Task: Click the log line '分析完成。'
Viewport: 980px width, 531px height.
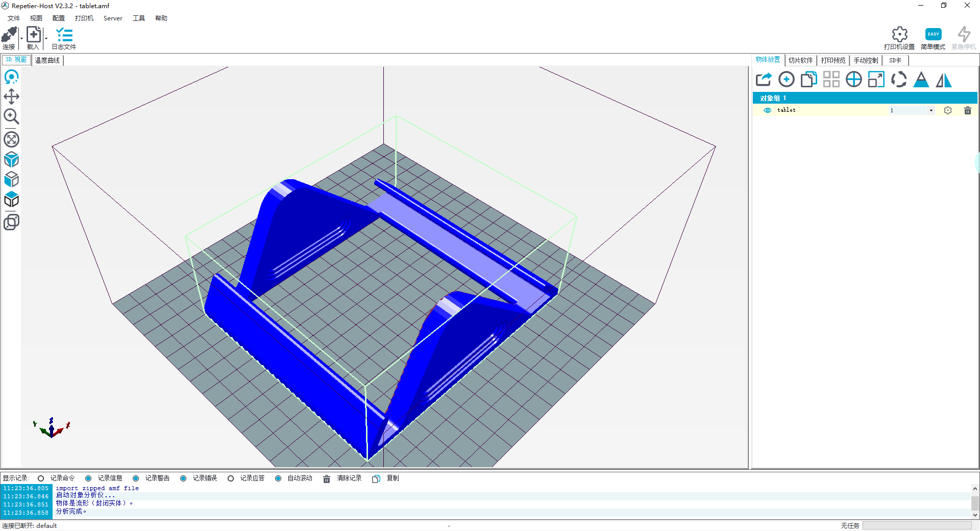Action: (x=71, y=512)
